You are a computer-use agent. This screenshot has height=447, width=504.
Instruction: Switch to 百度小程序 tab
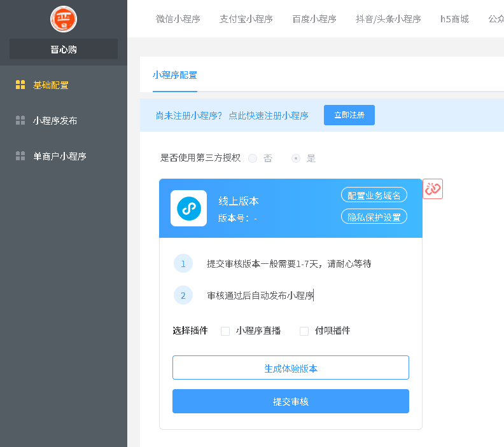(314, 19)
